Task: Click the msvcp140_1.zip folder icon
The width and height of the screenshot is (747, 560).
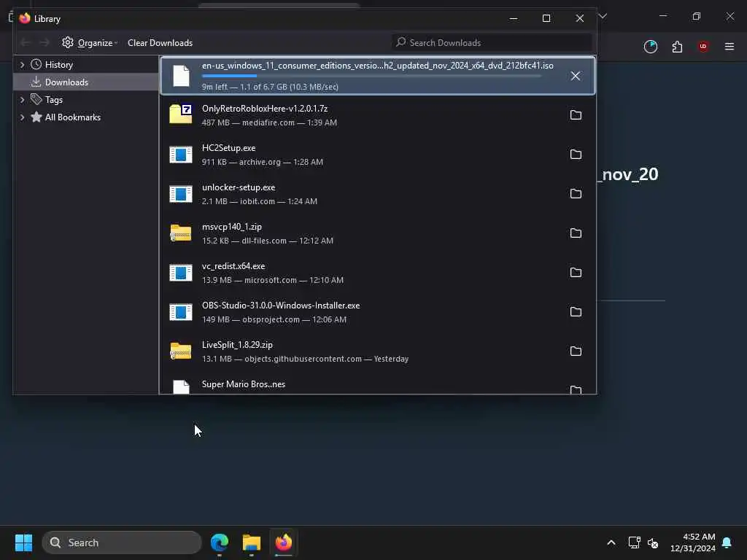Action: [x=181, y=233]
